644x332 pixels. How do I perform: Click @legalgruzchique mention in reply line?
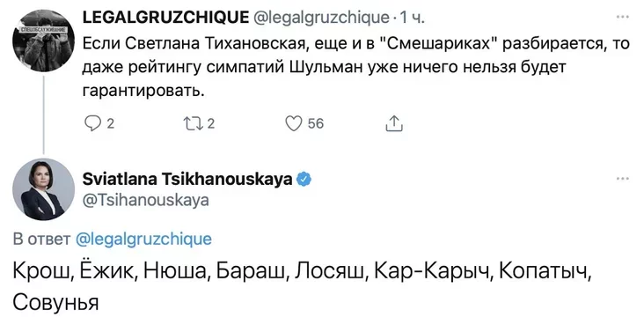pos(144,239)
